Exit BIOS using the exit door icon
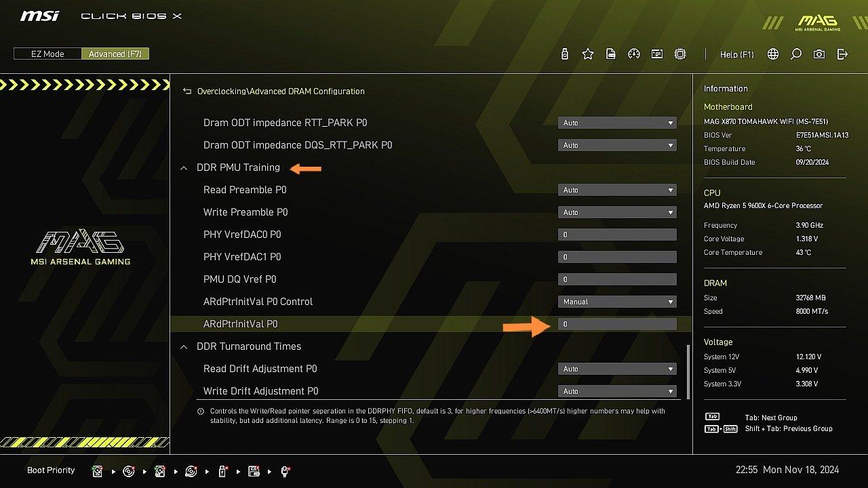Image resolution: width=868 pixels, height=488 pixels. pyautogui.click(x=842, y=54)
